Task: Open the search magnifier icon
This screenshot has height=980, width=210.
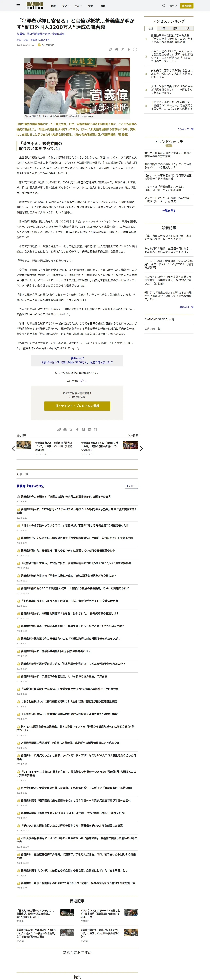Action: [164, 6]
